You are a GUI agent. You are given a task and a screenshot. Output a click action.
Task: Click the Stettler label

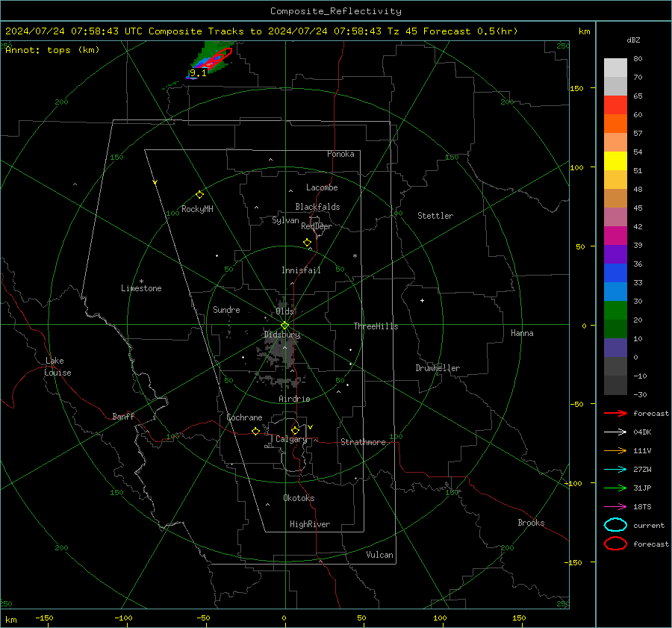coord(435,216)
